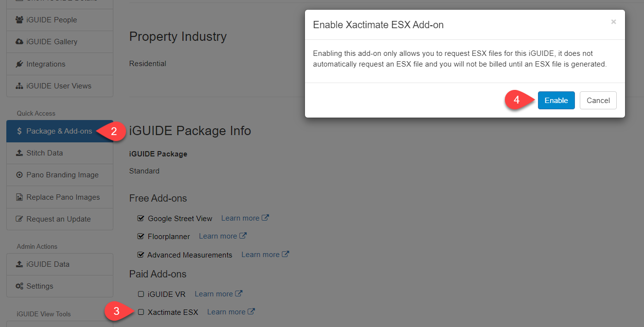Open Replace Pano Images
Viewport: 644px width, 327px height.
coord(60,197)
